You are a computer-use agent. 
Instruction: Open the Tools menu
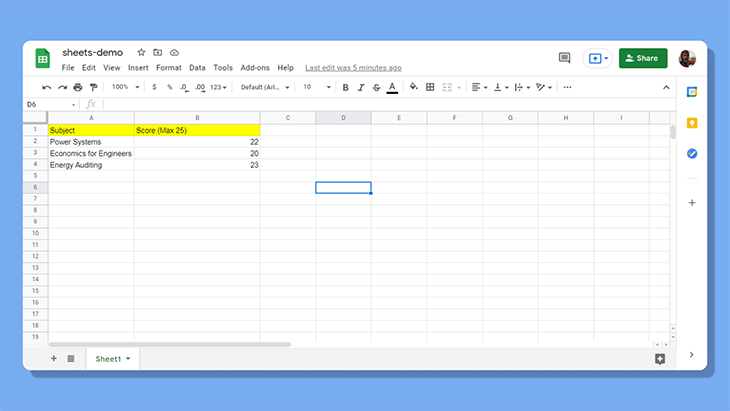click(x=223, y=67)
